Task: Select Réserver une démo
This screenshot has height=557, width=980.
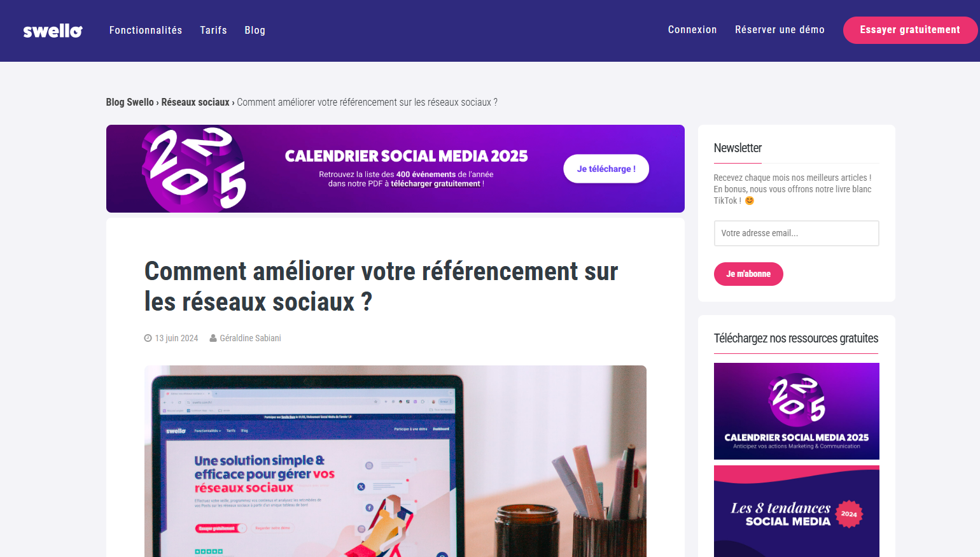Action: 780,29
